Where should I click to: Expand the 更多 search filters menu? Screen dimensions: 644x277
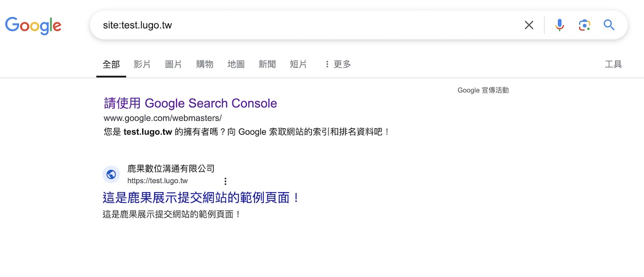337,64
